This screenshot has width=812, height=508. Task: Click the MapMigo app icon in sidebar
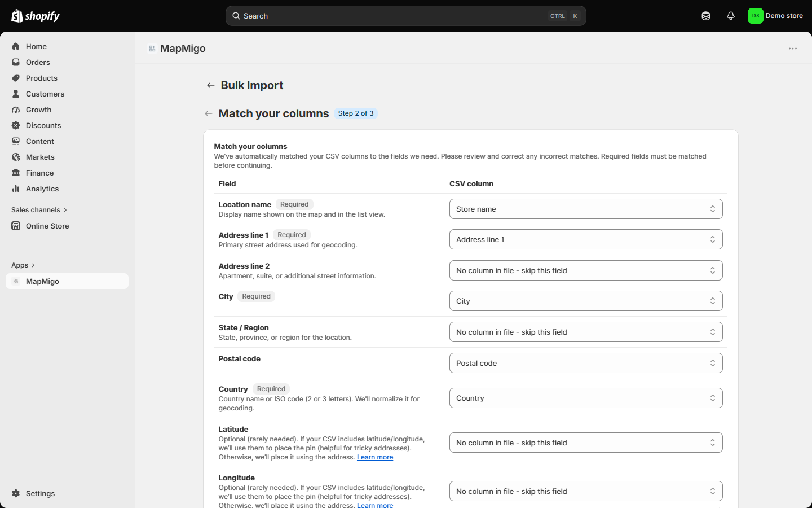click(16, 281)
